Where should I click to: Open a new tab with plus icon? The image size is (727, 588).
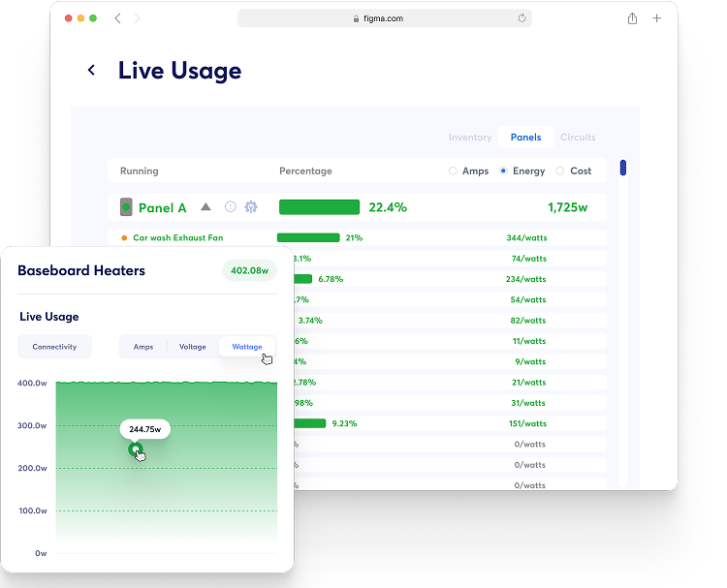(657, 18)
